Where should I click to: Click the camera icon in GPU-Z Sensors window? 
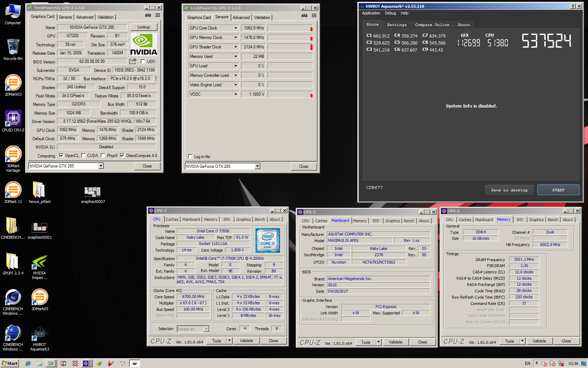(x=304, y=16)
